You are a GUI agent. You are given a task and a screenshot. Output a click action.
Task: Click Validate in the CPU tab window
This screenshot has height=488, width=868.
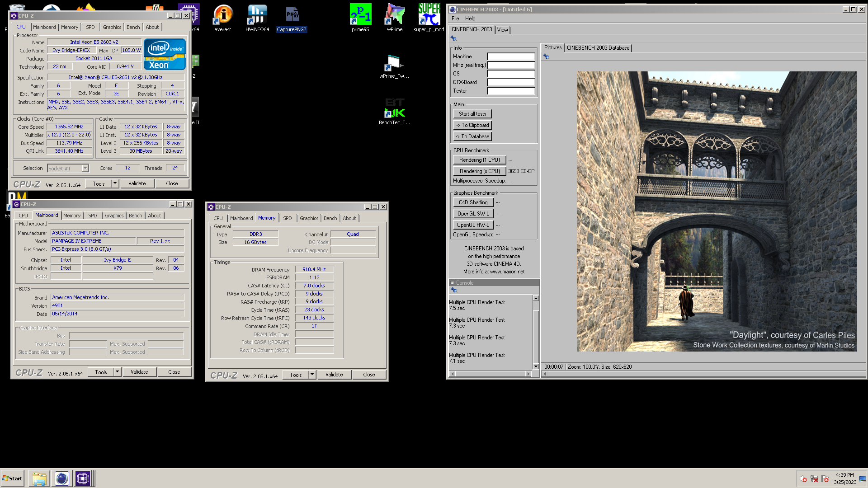click(x=137, y=183)
